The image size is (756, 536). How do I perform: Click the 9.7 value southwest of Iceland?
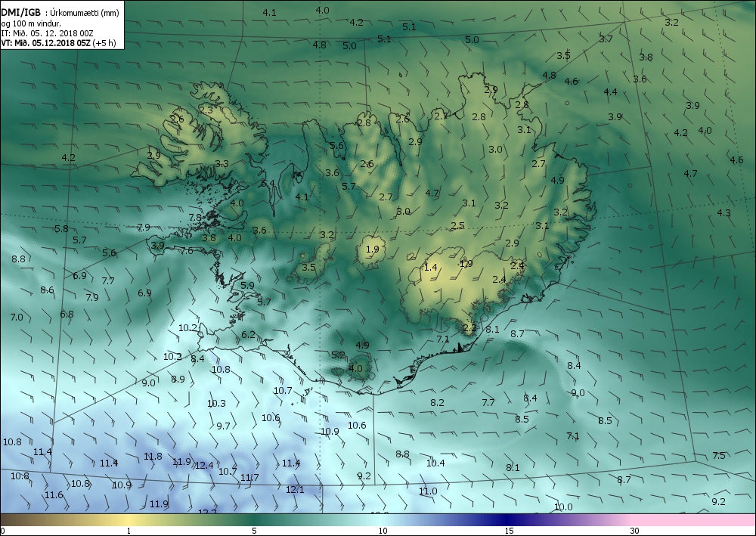[223, 426]
